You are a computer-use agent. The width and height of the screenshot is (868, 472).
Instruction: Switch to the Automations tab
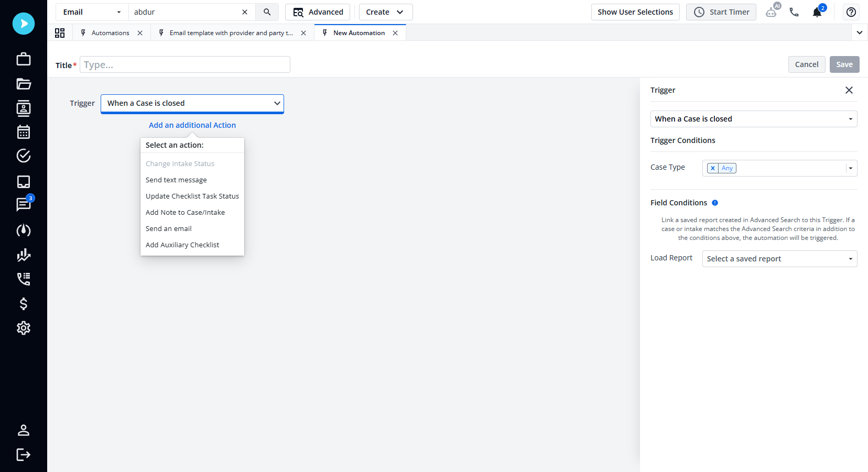(x=110, y=33)
